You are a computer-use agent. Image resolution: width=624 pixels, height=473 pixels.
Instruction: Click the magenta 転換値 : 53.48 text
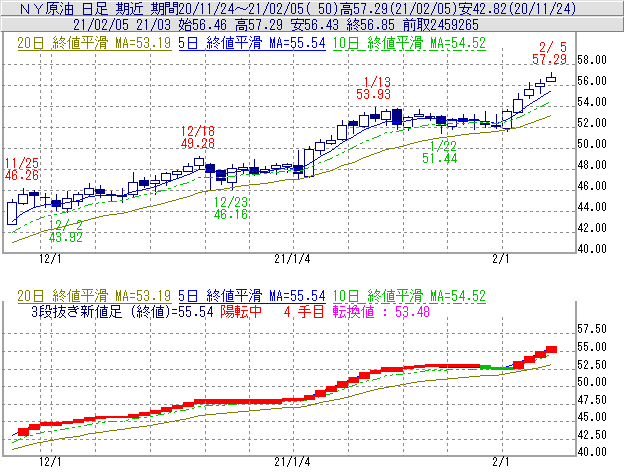[x=381, y=311]
